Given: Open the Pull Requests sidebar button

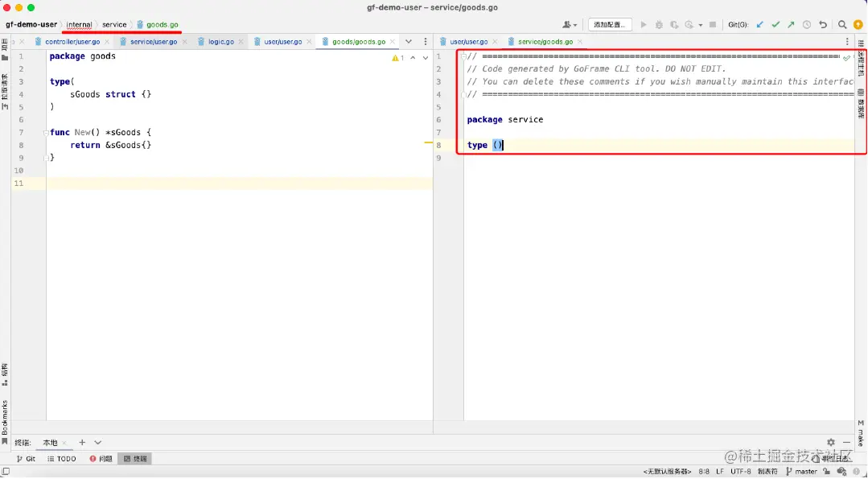Looking at the screenshot, I should [5, 91].
